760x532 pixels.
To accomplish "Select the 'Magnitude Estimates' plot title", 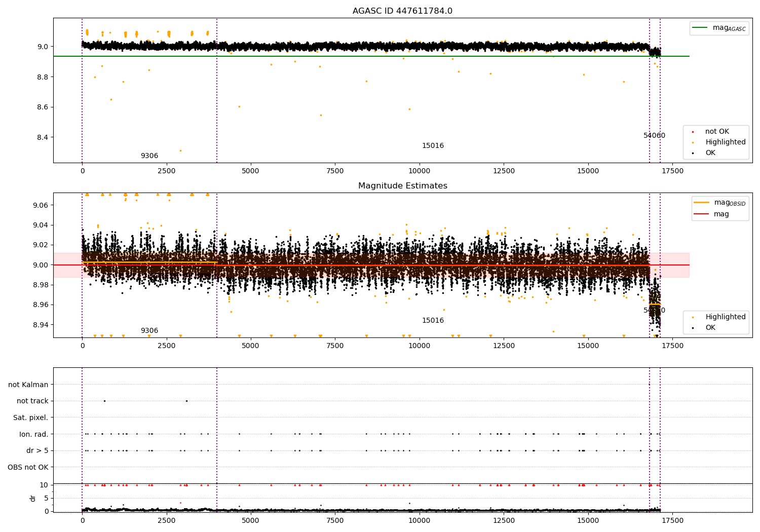I will (402, 186).
